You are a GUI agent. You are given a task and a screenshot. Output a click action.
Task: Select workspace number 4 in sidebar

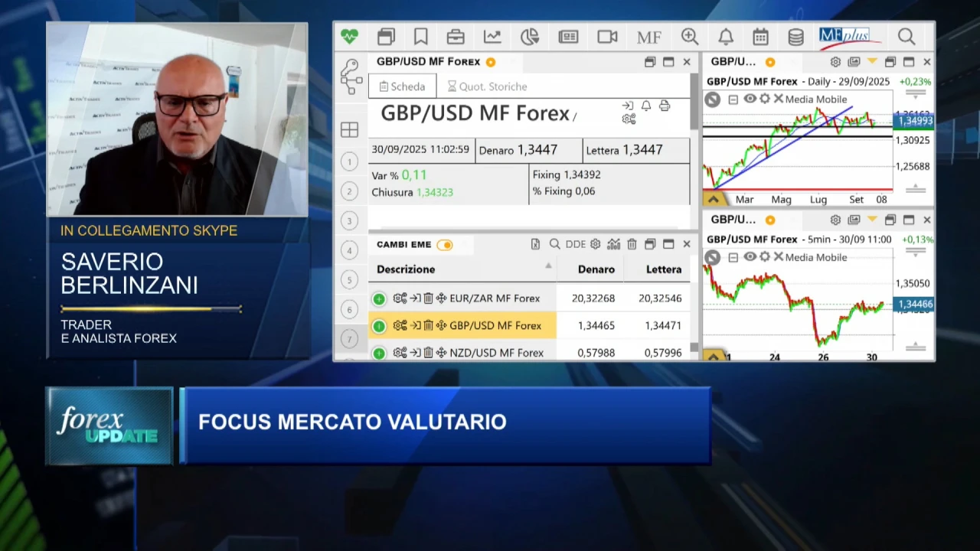click(x=349, y=250)
